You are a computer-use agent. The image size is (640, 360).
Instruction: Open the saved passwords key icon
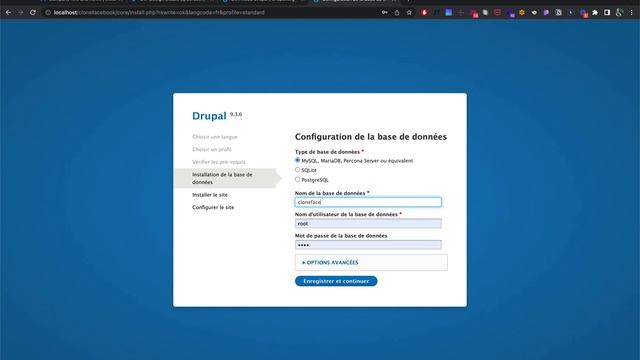coord(384,13)
